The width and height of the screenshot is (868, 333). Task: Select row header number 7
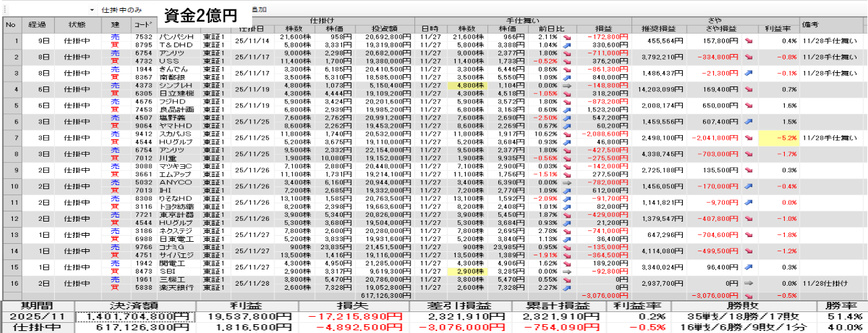coord(10,138)
